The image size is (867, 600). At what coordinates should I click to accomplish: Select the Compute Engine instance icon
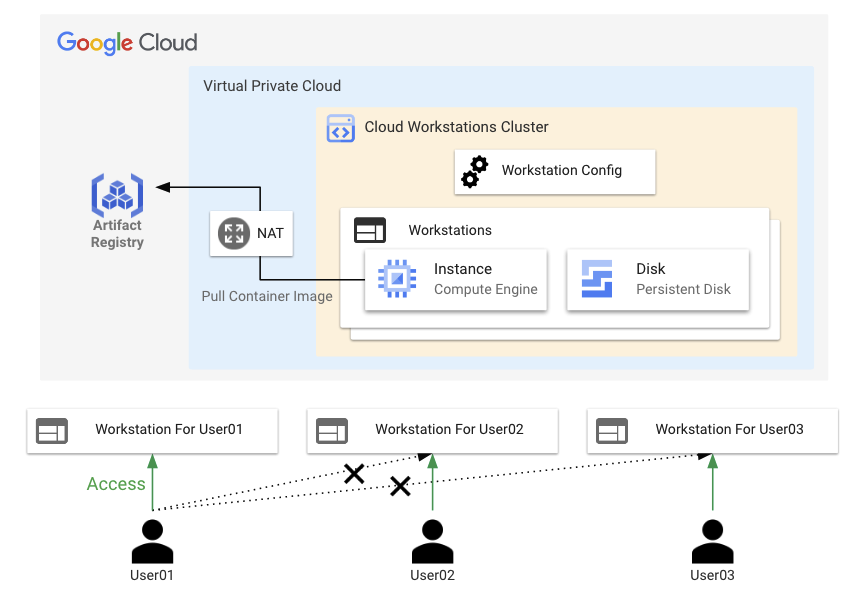click(397, 279)
